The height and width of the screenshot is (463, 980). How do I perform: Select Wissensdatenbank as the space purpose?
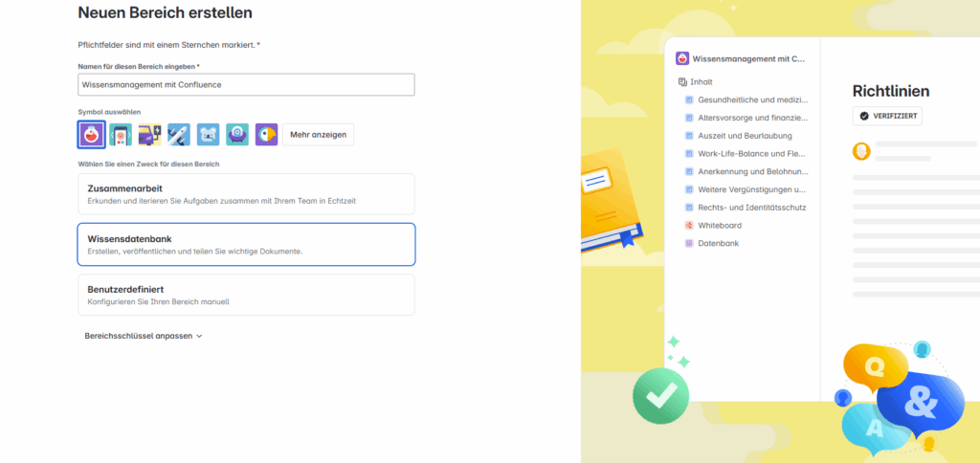click(246, 244)
